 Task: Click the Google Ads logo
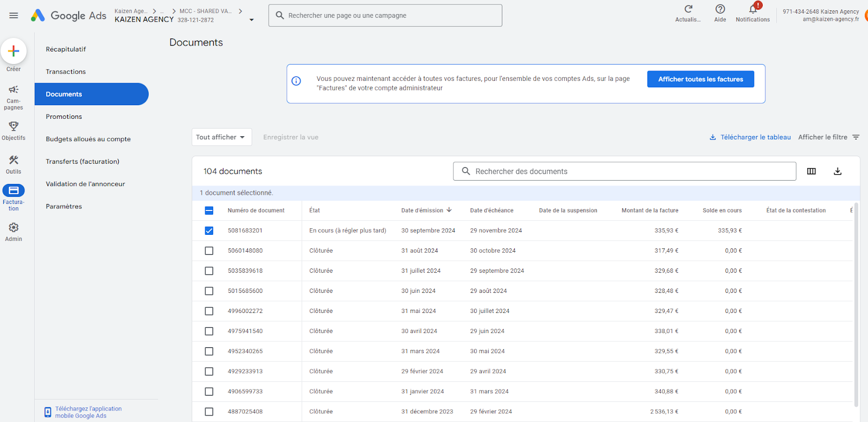click(68, 16)
